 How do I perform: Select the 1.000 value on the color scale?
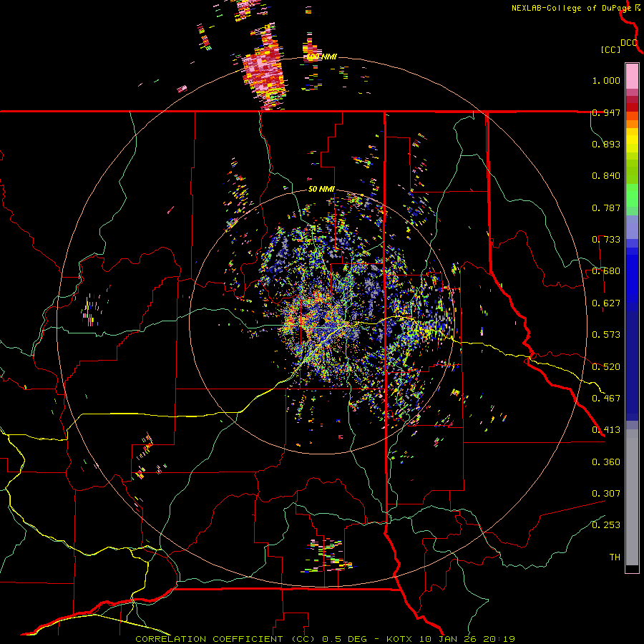click(606, 80)
